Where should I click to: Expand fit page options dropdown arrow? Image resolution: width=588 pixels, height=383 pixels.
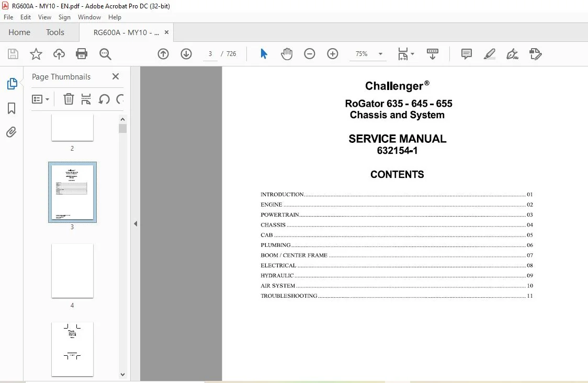click(413, 54)
